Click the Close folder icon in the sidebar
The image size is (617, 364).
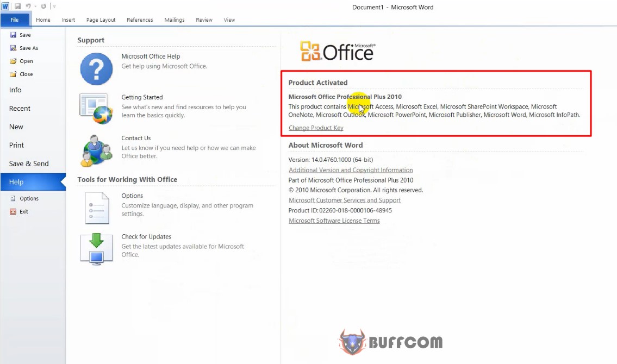[x=13, y=74]
